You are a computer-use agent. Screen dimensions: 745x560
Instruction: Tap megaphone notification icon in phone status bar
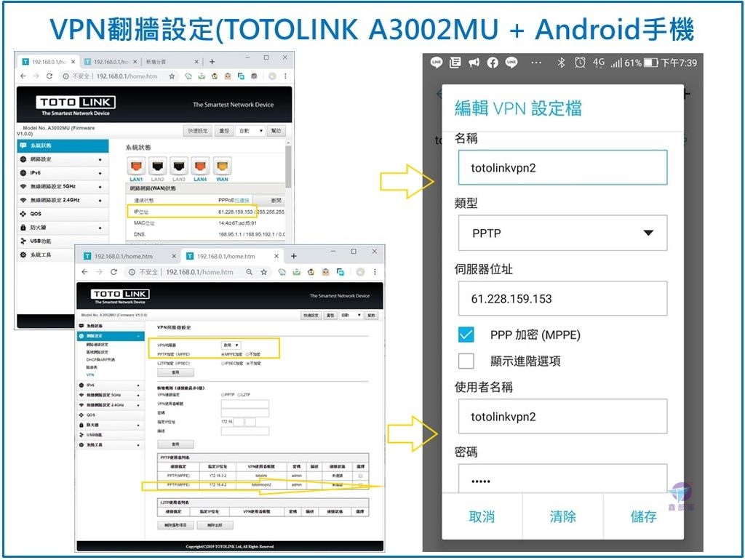[474, 63]
